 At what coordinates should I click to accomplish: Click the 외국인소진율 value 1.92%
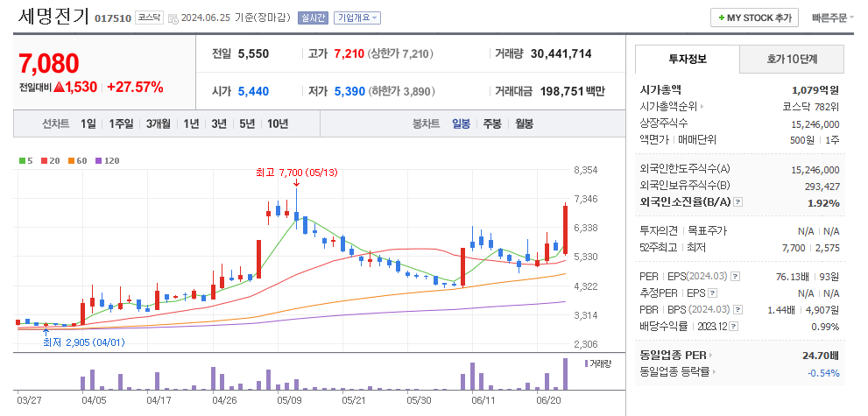point(823,203)
